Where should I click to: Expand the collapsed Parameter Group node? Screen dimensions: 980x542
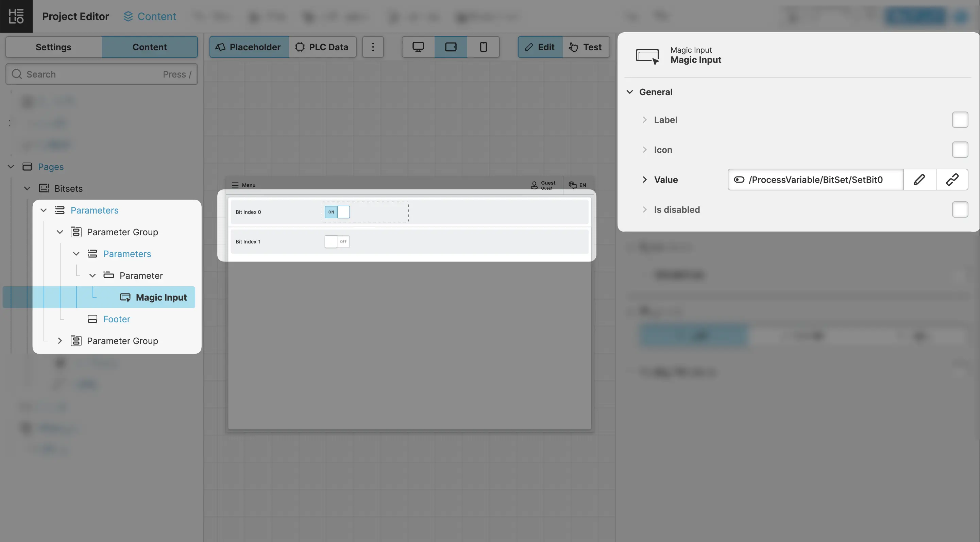(60, 341)
